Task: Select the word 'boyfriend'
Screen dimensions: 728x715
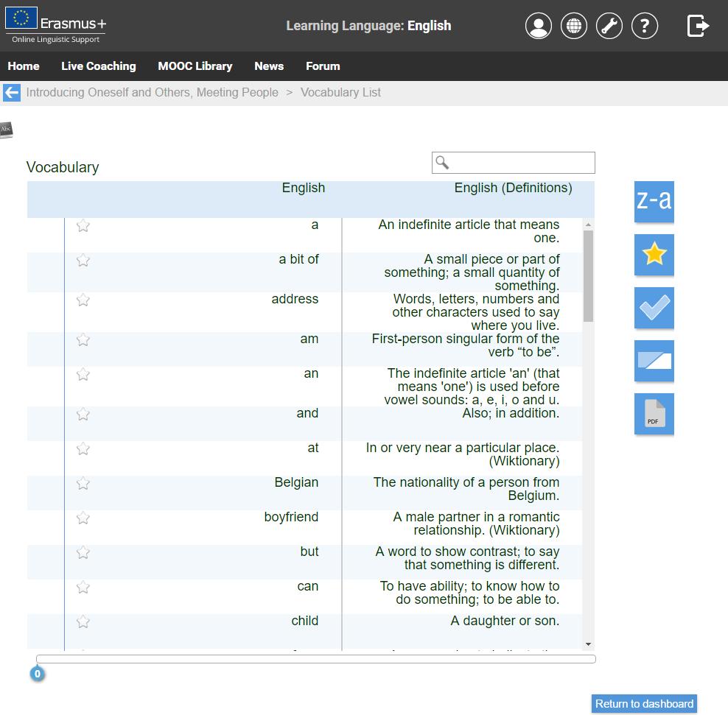Action: coord(291,517)
